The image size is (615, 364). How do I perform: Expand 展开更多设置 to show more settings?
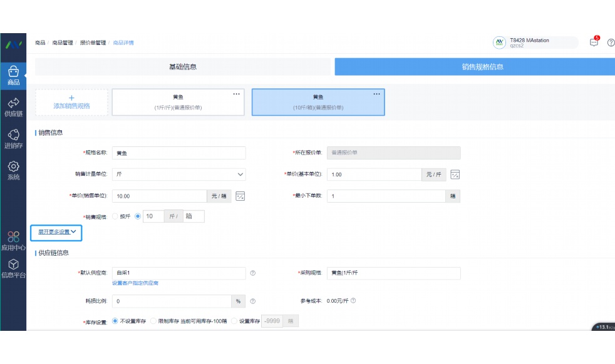coord(58,233)
